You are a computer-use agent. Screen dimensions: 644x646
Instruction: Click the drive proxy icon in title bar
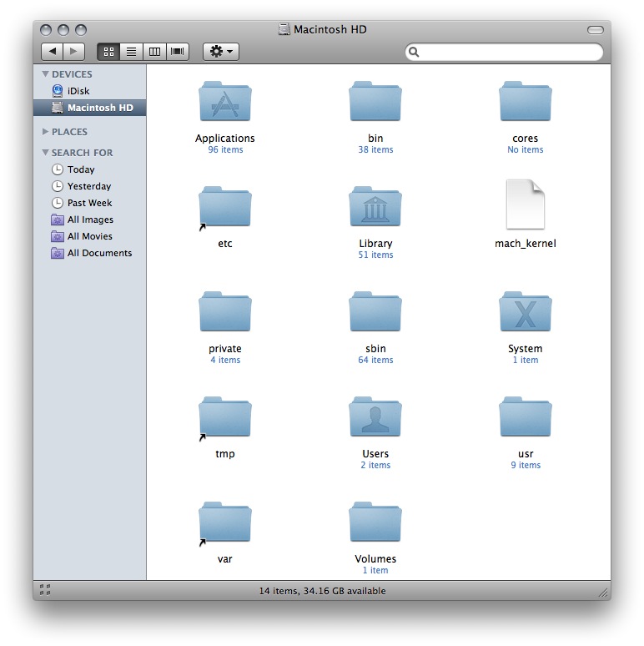tap(284, 29)
